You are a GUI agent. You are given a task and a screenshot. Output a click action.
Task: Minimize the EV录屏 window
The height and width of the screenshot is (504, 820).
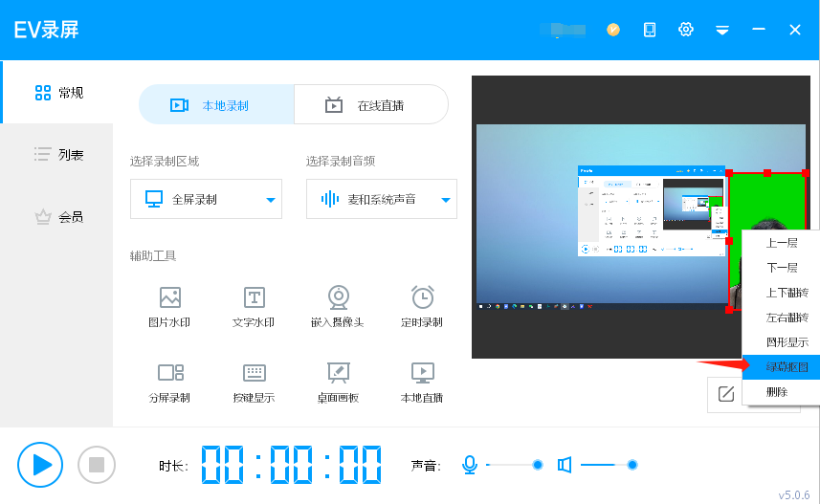tap(759, 30)
